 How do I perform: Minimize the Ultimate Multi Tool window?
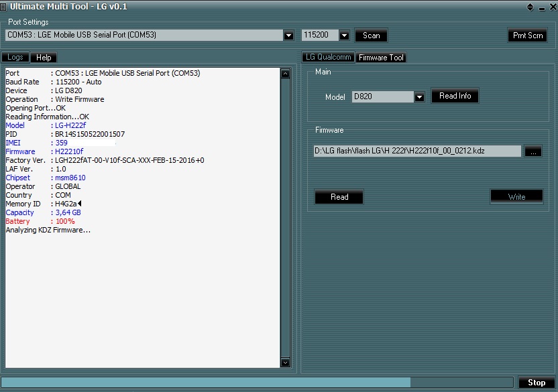pos(542,8)
